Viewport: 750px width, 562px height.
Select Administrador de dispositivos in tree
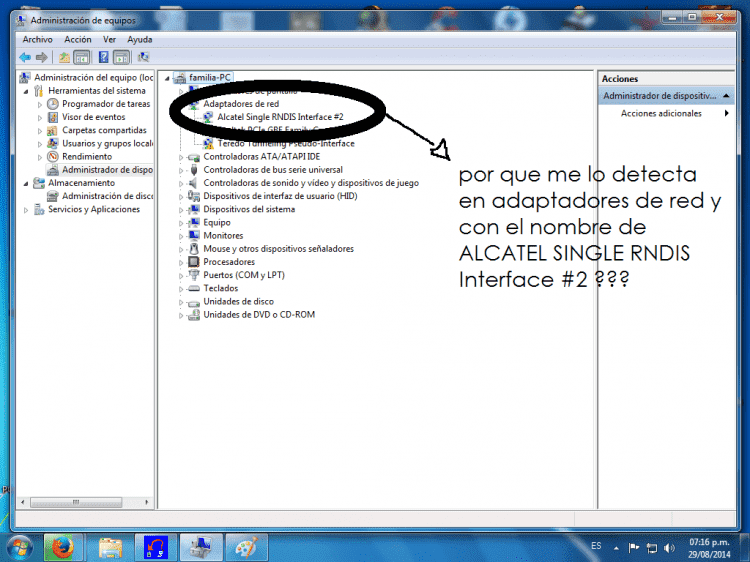(x=107, y=169)
